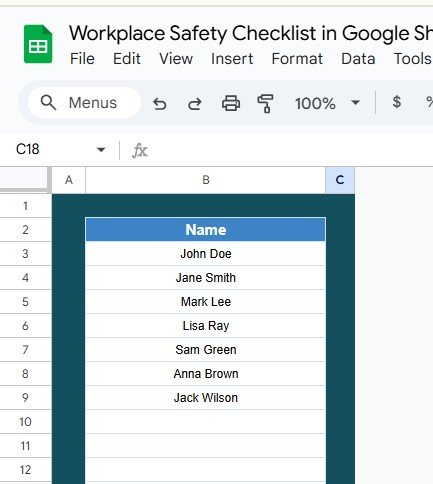Expand the Name box dropdown arrow
The height and width of the screenshot is (484, 433).
[101, 150]
